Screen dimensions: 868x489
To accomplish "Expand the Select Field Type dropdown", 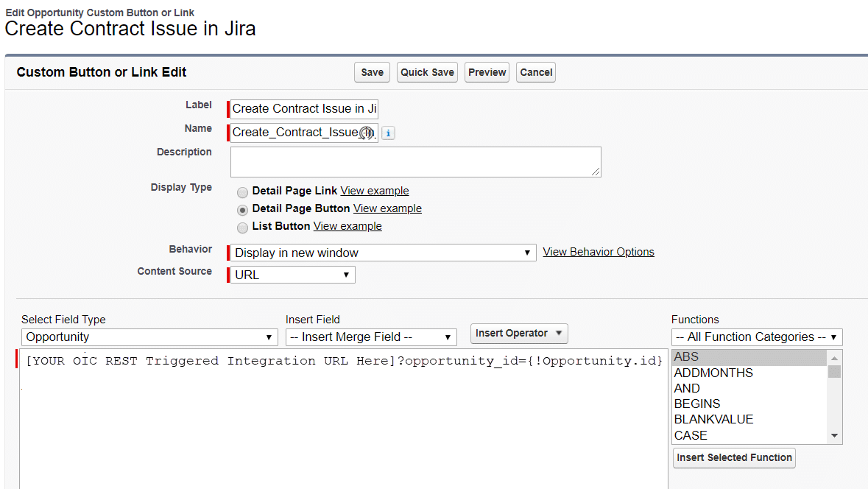I will pyautogui.click(x=149, y=337).
